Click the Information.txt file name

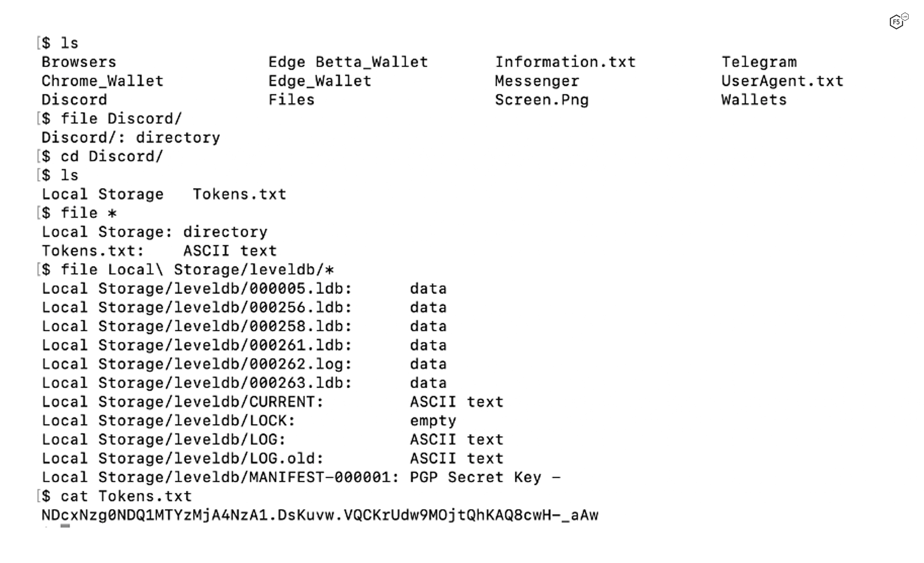click(565, 62)
